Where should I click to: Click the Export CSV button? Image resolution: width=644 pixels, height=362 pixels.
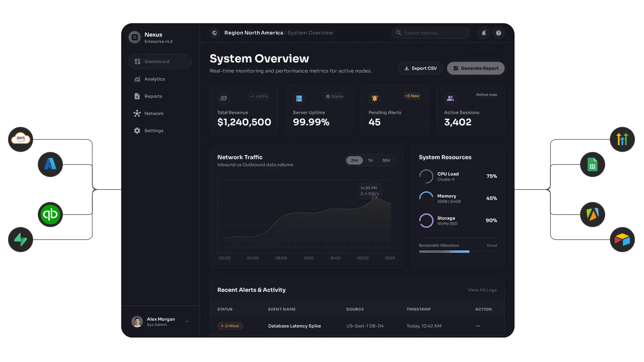(x=420, y=68)
